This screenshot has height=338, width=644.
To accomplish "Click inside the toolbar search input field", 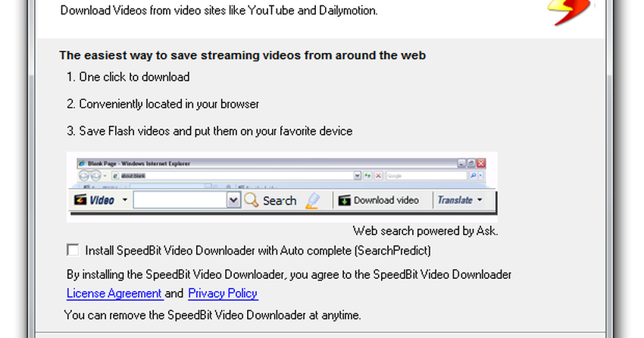I will (180, 201).
